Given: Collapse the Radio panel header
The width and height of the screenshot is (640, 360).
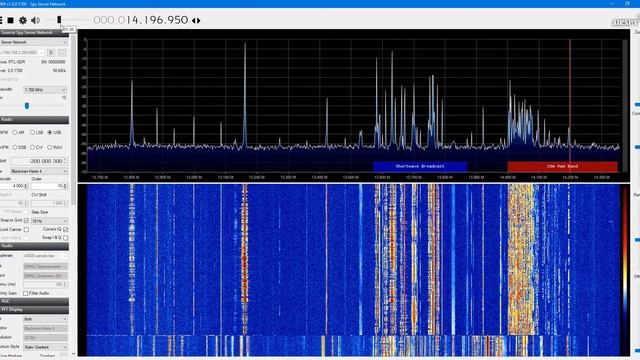Looking at the screenshot, I should click(x=34, y=119).
